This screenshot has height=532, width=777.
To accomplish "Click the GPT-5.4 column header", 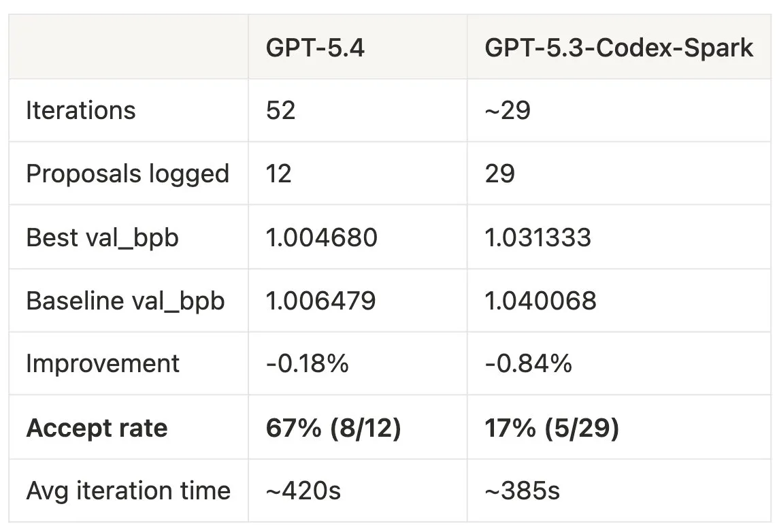I will coord(315,48).
